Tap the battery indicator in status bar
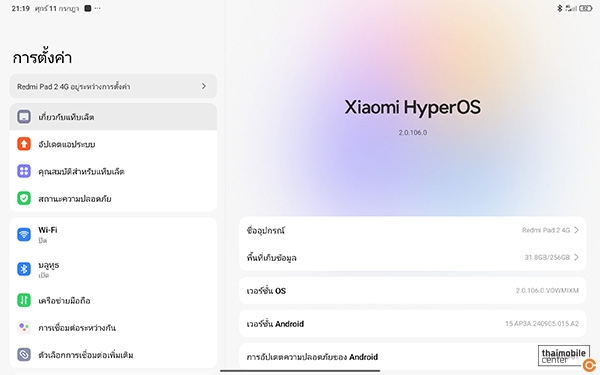 click(585, 8)
